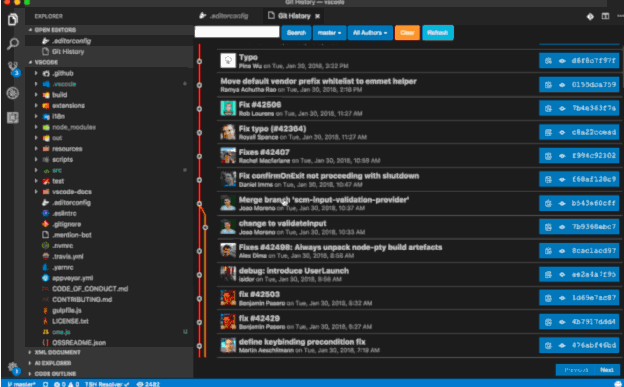
Task: Click the commit search input field
Action: click(237, 32)
